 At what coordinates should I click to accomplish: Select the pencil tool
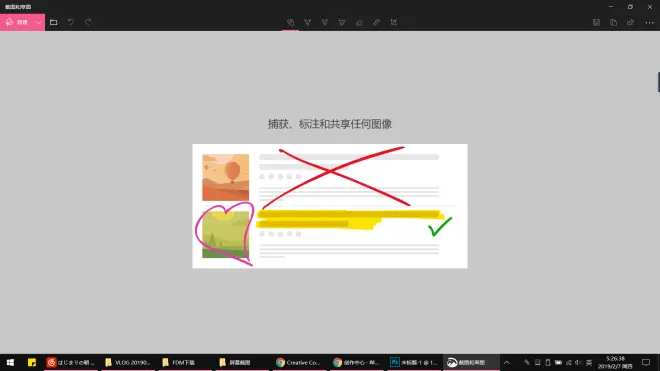pyautogui.click(x=325, y=22)
